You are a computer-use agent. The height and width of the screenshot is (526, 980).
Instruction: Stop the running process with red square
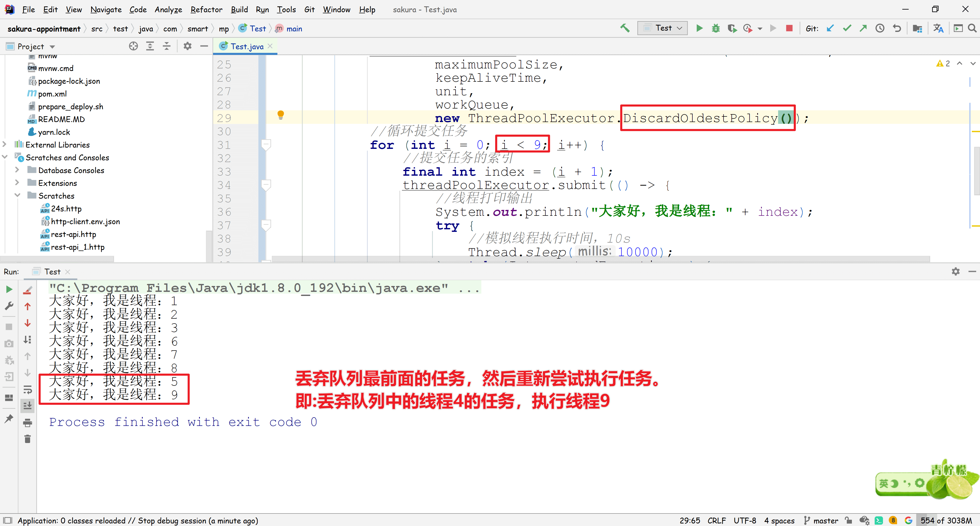(x=789, y=28)
